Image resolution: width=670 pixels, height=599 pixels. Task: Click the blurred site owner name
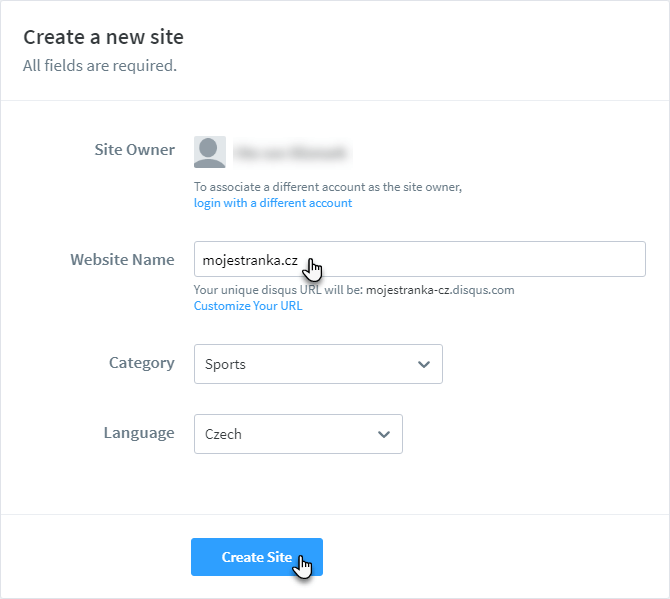point(290,153)
